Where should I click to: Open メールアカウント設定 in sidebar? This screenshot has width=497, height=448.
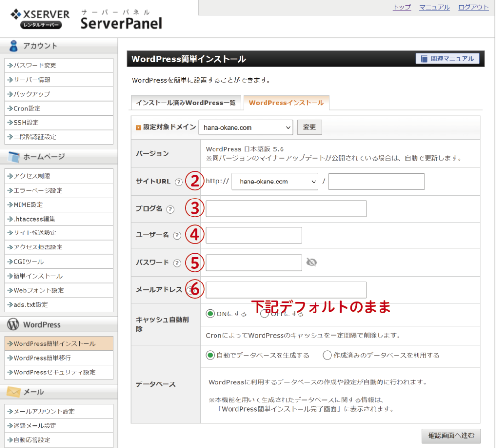pyautogui.click(x=59, y=411)
